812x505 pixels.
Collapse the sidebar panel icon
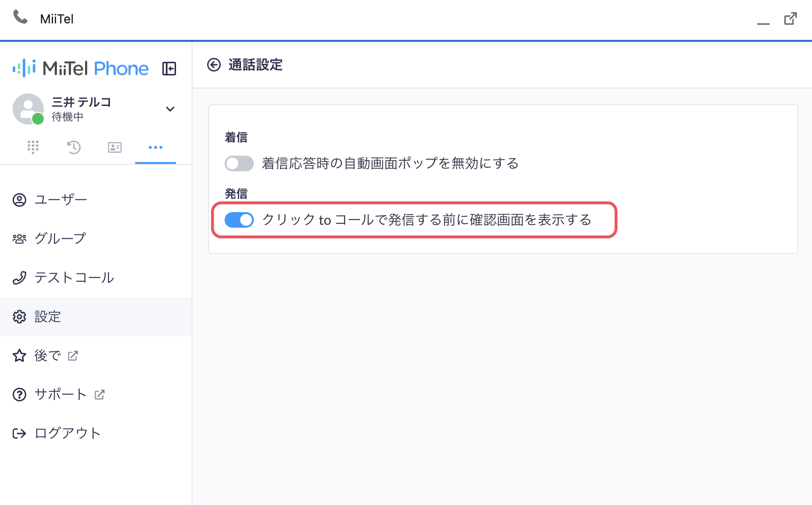pos(169,69)
